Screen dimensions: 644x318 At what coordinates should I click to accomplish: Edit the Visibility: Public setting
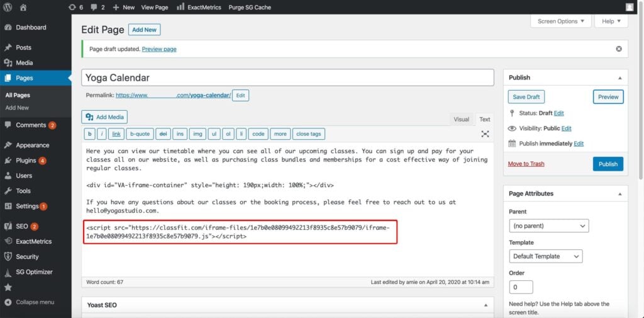[x=567, y=128]
